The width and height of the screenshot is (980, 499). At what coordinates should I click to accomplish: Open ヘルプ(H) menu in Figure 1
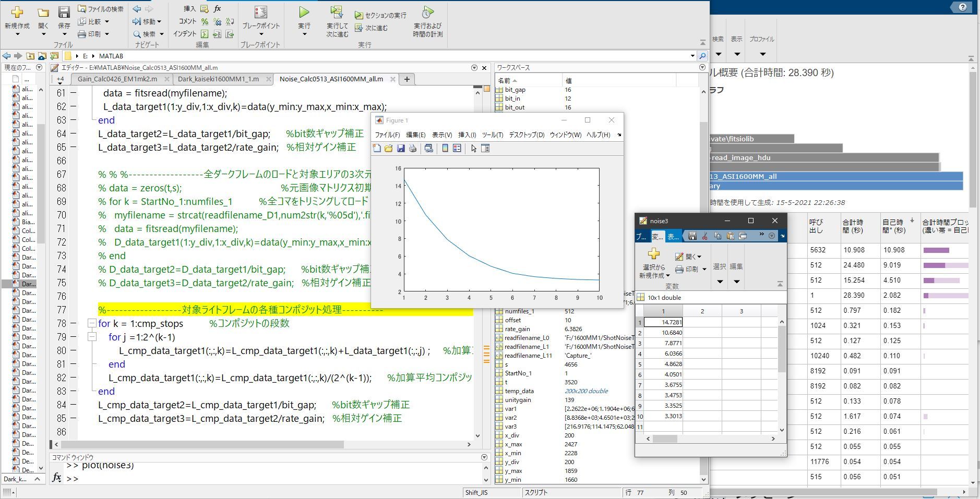(x=598, y=135)
